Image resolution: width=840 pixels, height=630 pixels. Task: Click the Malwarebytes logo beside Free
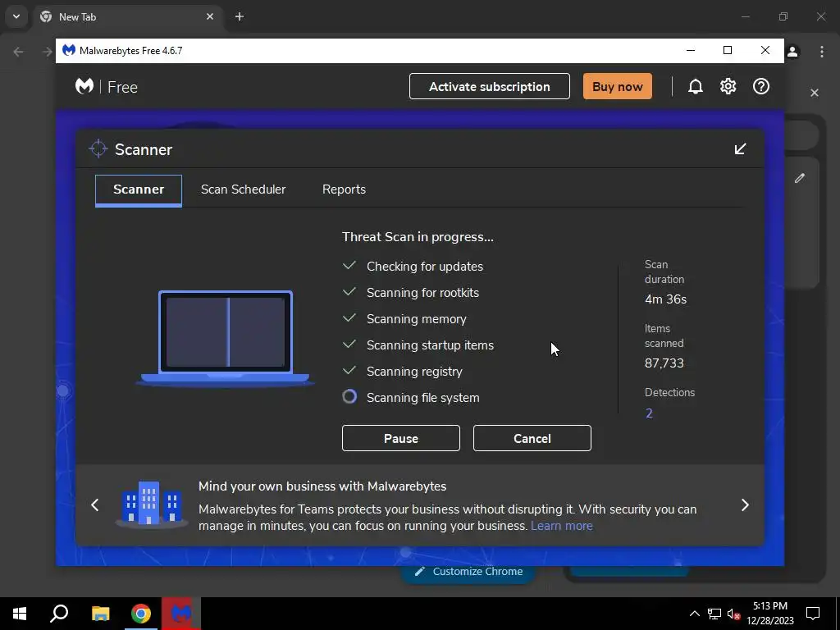(x=84, y=86)
